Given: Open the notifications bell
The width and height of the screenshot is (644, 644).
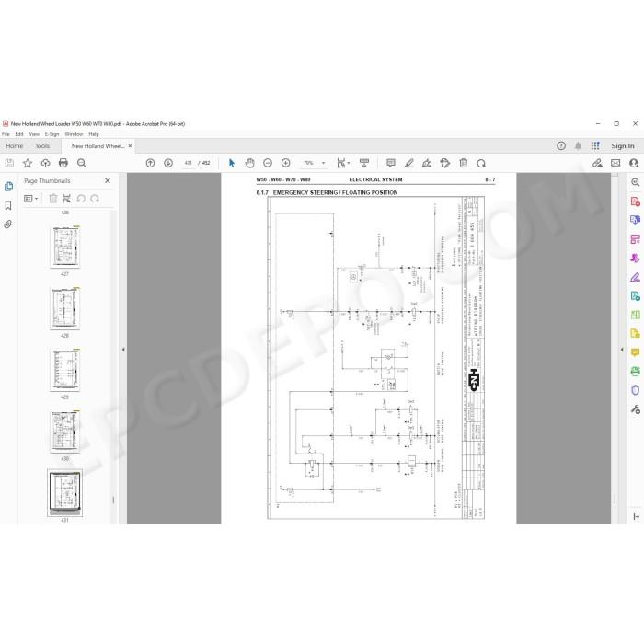Looking at the screenshot, I should point(578,145).
